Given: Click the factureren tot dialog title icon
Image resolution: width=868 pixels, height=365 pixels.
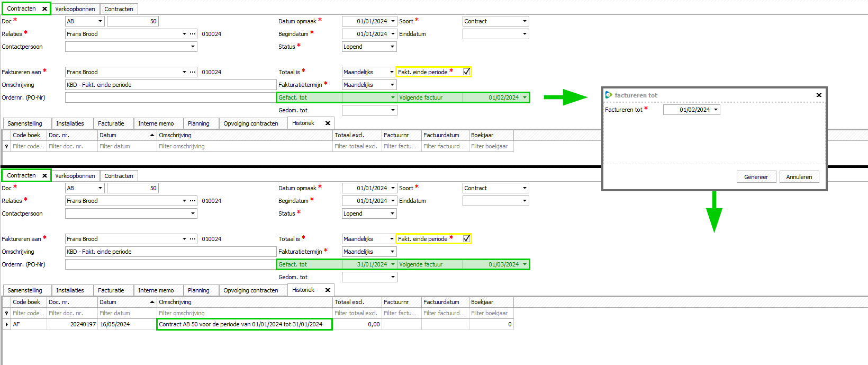Looking at the screenshot, I should (x=609, y=95).
